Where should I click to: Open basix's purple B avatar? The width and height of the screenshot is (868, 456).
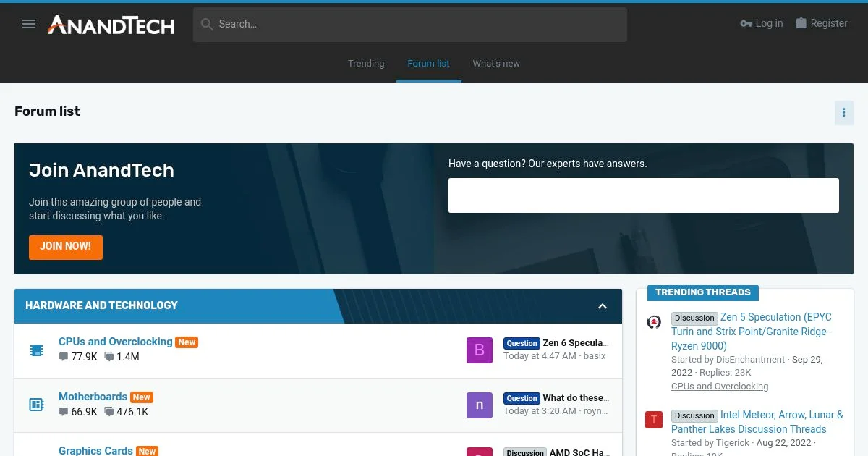click(x=479, y=350)
